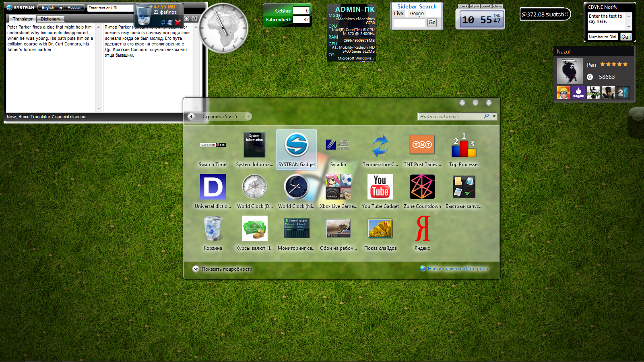This screenshot has height=362, width=644.
Task: Select the World Clock (D...) gadget icon
Action: [254, 187]
